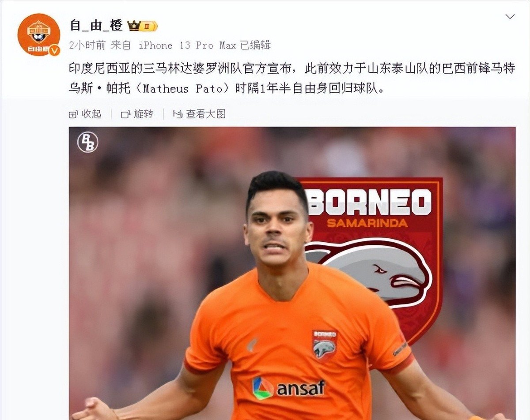
Task: Click the 已编辑 edited label
Action: [255, 45]
